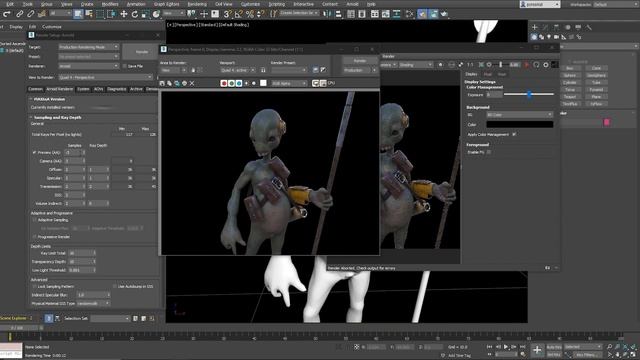This screenshot has width=640, height=360.
Task: Open the RGB Alpha channel dropdown
Action: pos(289,83)
